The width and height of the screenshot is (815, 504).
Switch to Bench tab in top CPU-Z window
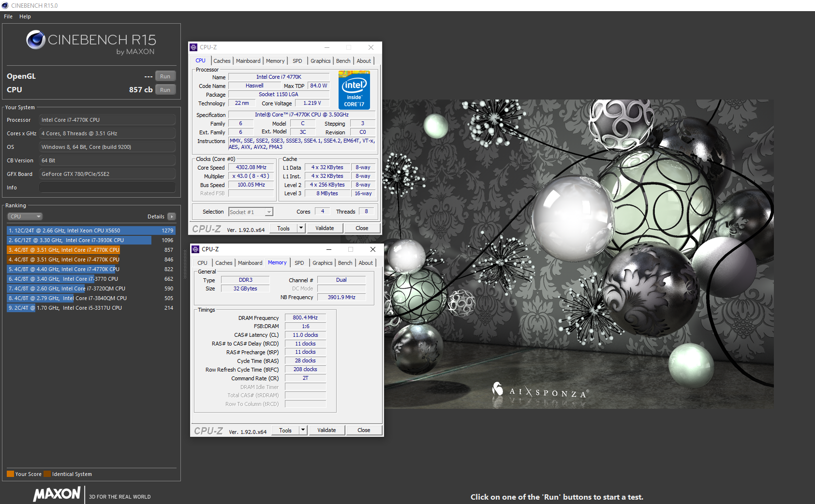point(343,61)
